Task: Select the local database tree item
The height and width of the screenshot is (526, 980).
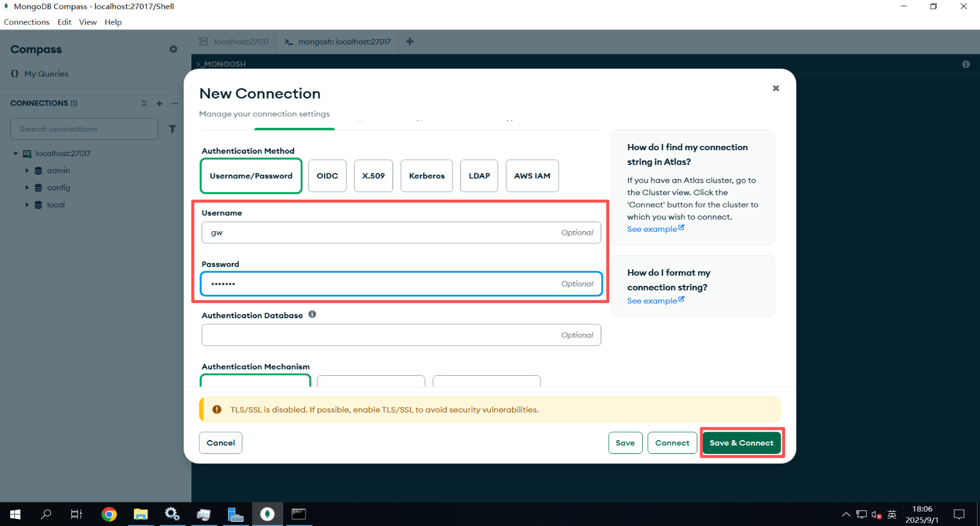Action: pyautogui.click(x=56, y=205)
